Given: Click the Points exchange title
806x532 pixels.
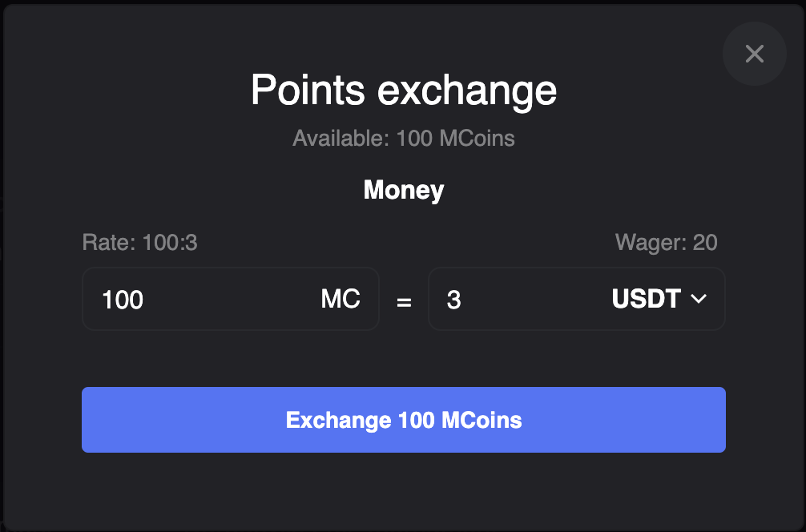Looking at the screenshot, I should pos(404,90).
